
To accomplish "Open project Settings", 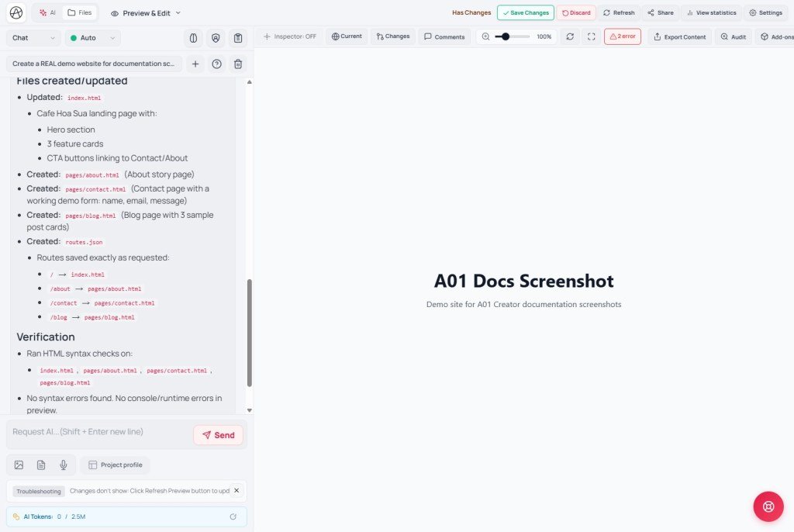I will click(765, 12).
